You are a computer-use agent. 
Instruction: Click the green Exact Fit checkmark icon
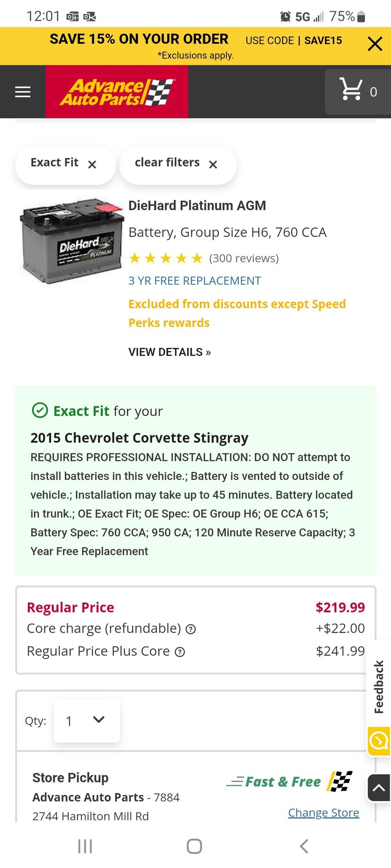pos(40,410)
